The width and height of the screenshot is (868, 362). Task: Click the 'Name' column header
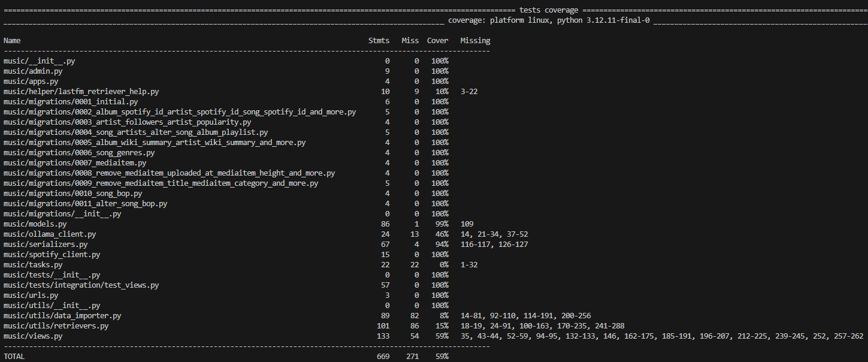click(x=12, y=41)
